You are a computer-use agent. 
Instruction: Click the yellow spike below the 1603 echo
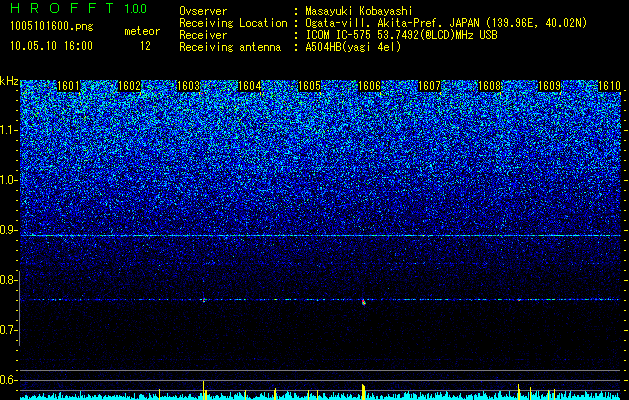204,390
